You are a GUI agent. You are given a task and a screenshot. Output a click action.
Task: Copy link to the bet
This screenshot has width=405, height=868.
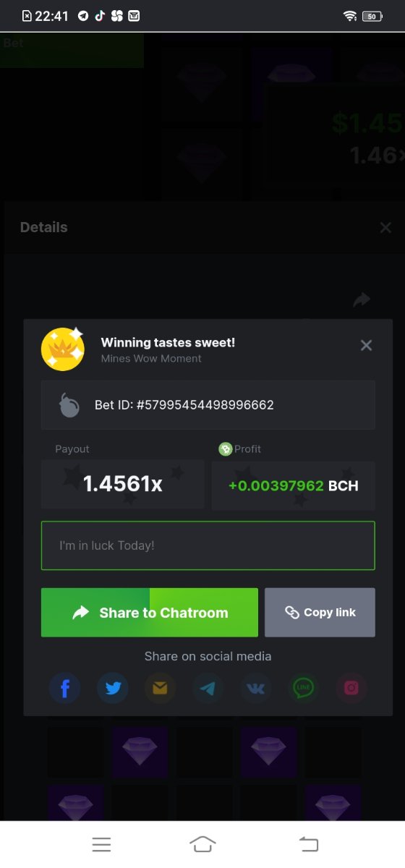pyautogui.click(x=320, y=613)
